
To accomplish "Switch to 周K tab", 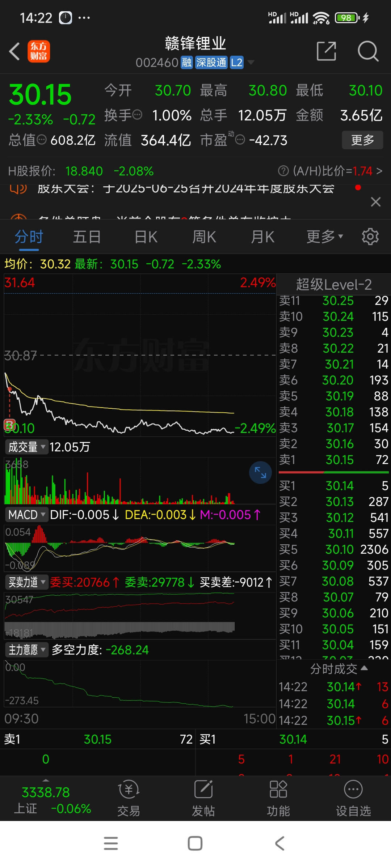I will pyautogui.click(x=204, y=237).
